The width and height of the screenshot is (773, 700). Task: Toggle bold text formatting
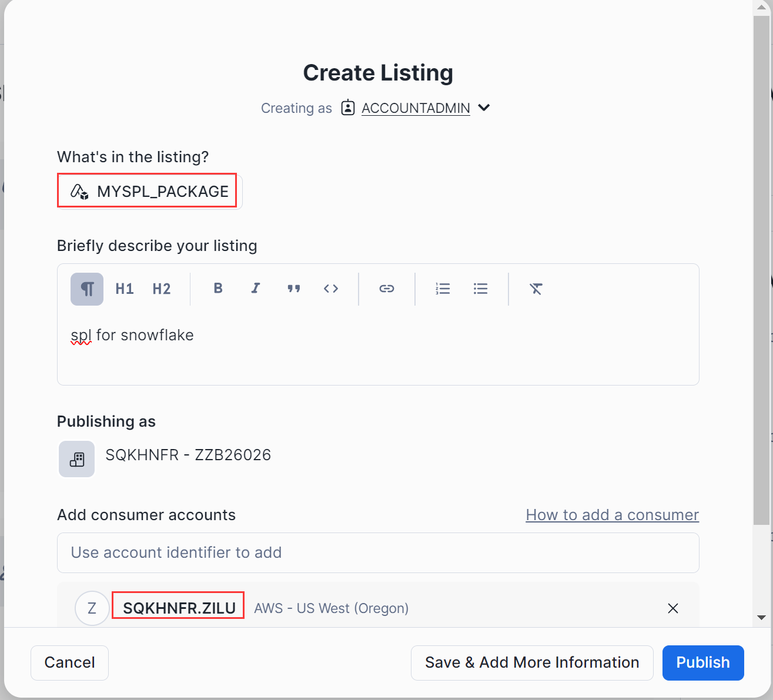tap(218, 289)
